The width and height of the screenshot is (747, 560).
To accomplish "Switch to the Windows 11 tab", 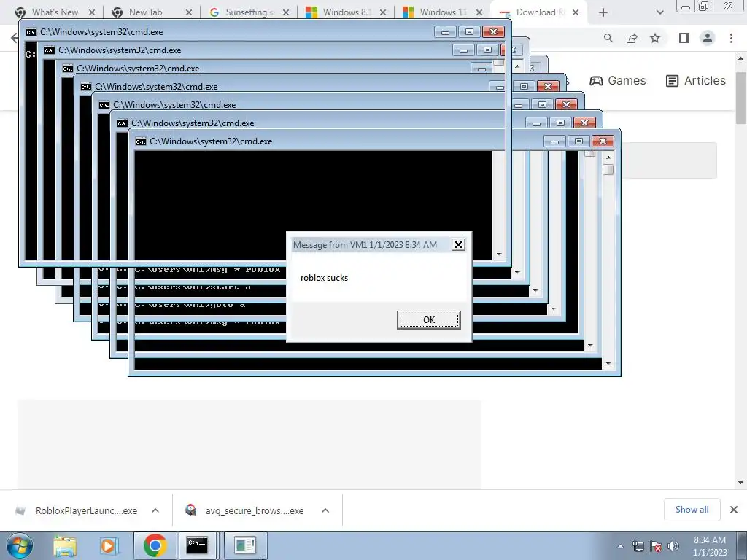I will (x=443, y=12).
